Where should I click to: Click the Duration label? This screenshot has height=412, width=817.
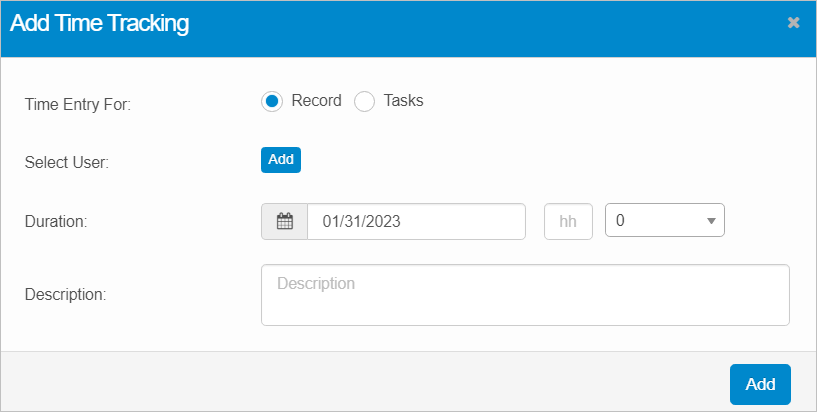coord(56,222)
